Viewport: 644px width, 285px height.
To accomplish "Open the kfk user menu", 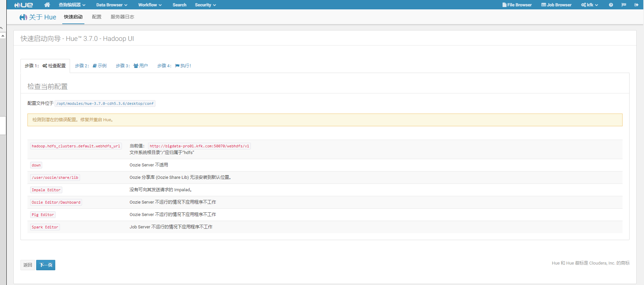I will [590, 5].
